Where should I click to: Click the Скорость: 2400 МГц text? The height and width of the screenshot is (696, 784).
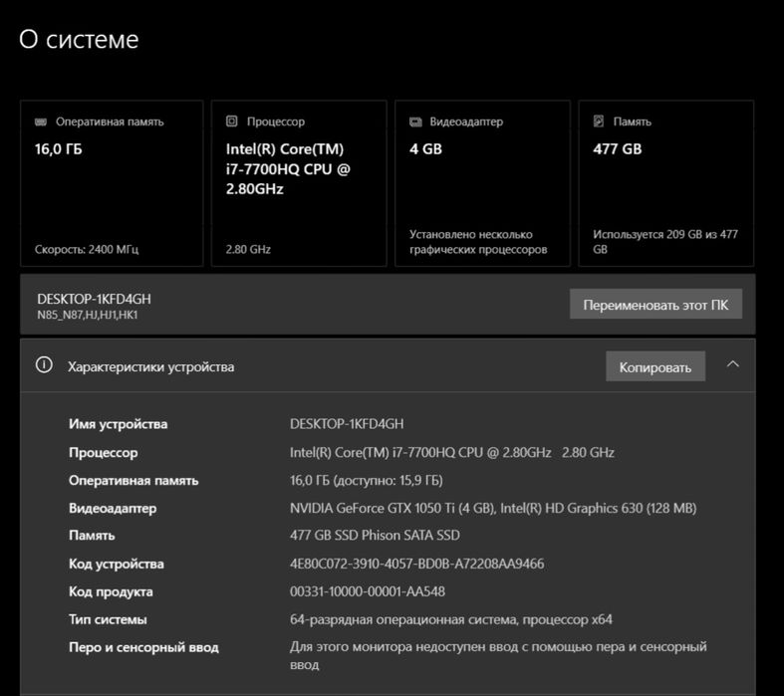click(x=87, y=249)
